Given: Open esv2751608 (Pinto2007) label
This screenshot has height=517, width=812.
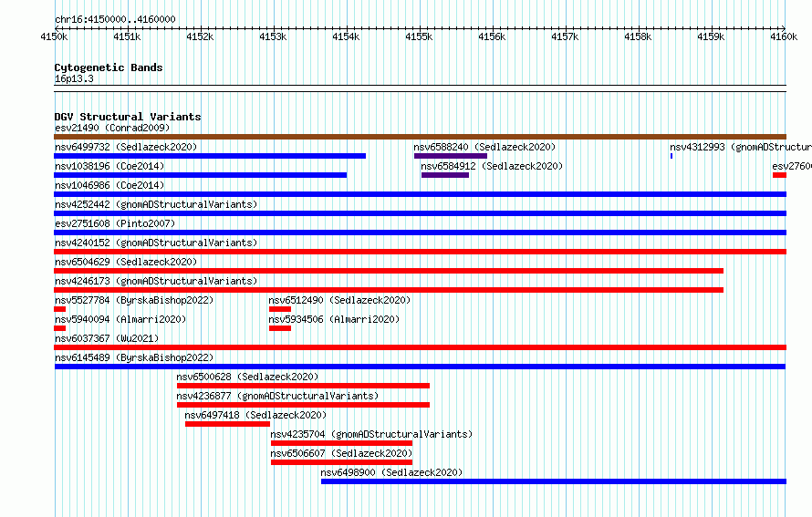Looking at the screenshot, I should tap(115, 223).
